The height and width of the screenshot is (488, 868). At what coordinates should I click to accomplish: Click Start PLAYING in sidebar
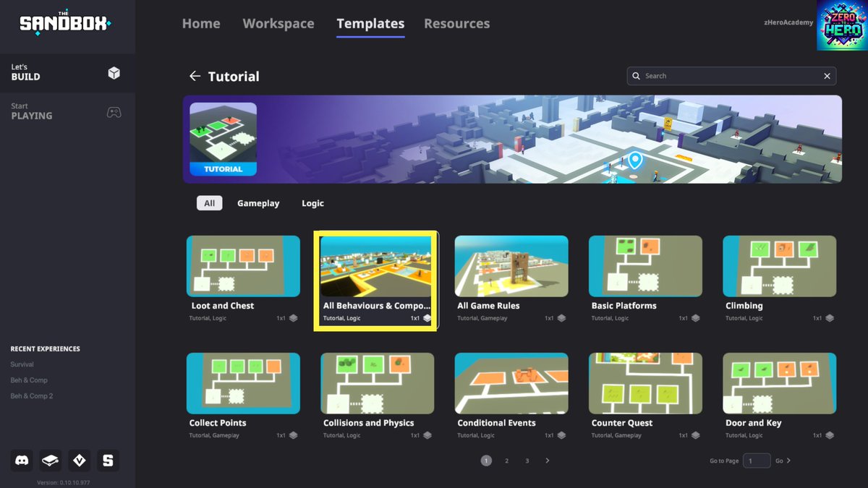(67, 111)
